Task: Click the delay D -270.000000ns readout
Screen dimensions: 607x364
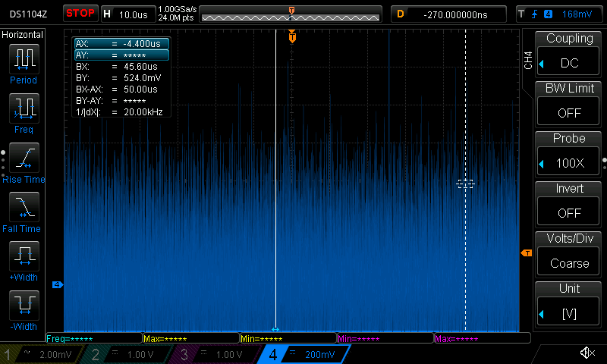Action: pos(448,14)
